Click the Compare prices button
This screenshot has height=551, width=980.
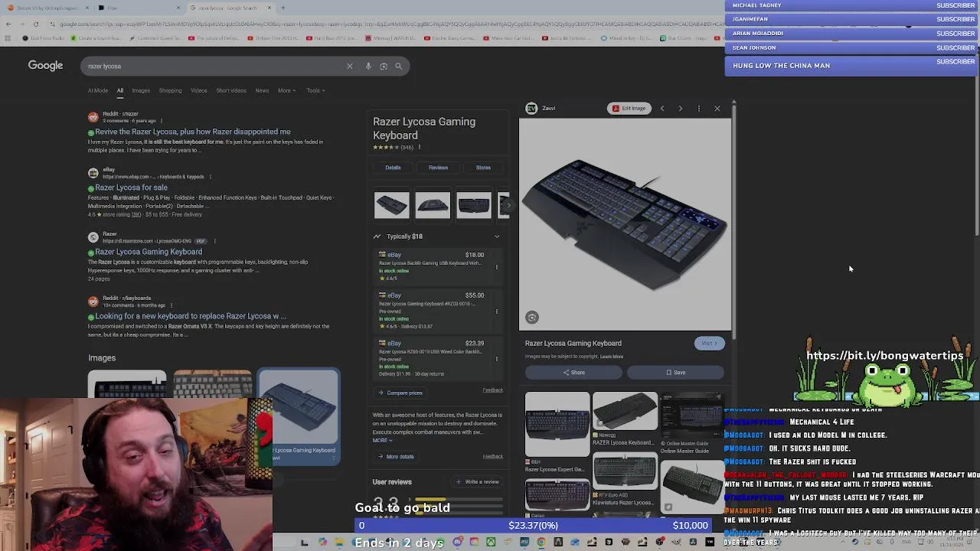point(400,393)
